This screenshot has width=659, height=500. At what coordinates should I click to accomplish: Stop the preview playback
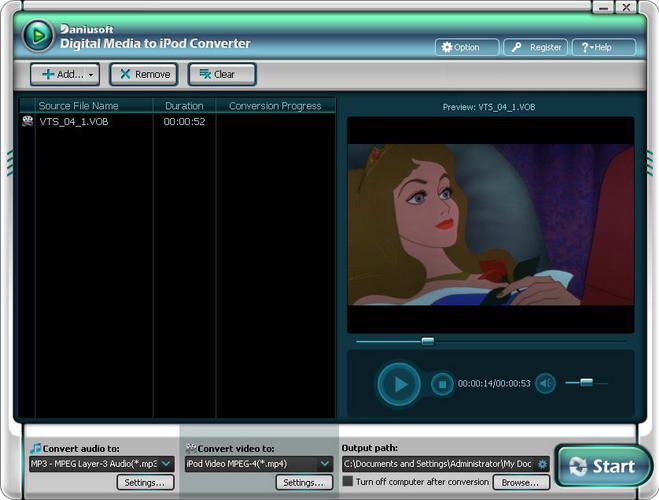click(x=442, y=384)
